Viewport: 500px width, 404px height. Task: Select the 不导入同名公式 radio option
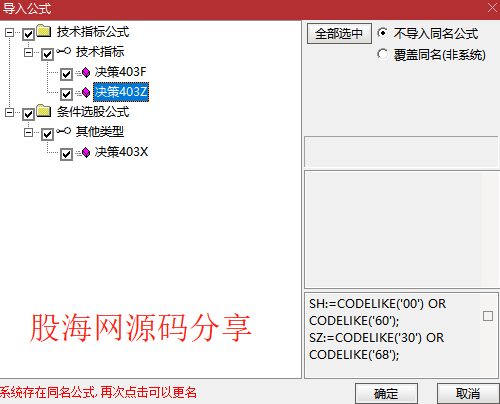tap(383, 33)
